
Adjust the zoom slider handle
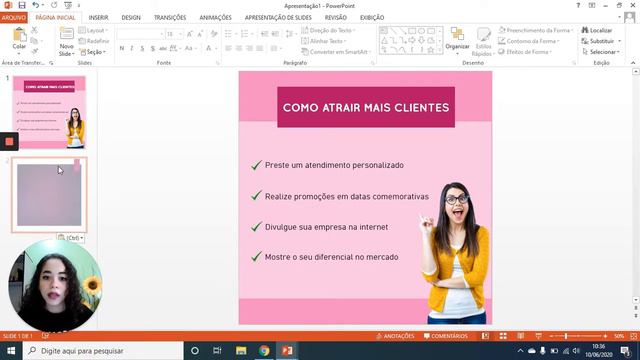pos(566,336)
